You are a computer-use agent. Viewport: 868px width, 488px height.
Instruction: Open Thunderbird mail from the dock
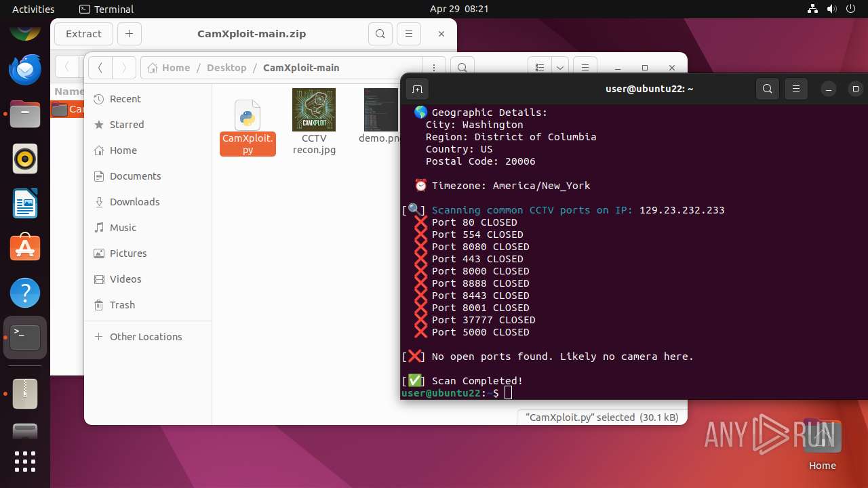[x=25, y=69]
